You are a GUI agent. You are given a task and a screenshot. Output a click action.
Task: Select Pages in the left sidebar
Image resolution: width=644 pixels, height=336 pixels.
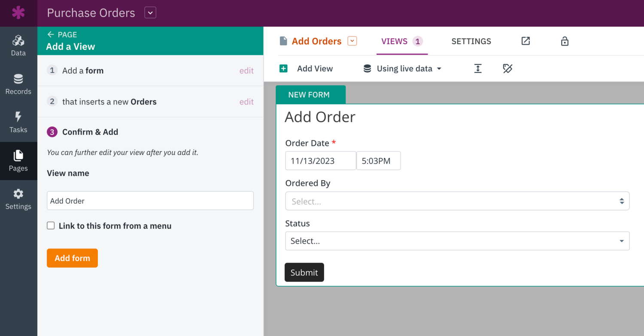click(x=18, y=160)
